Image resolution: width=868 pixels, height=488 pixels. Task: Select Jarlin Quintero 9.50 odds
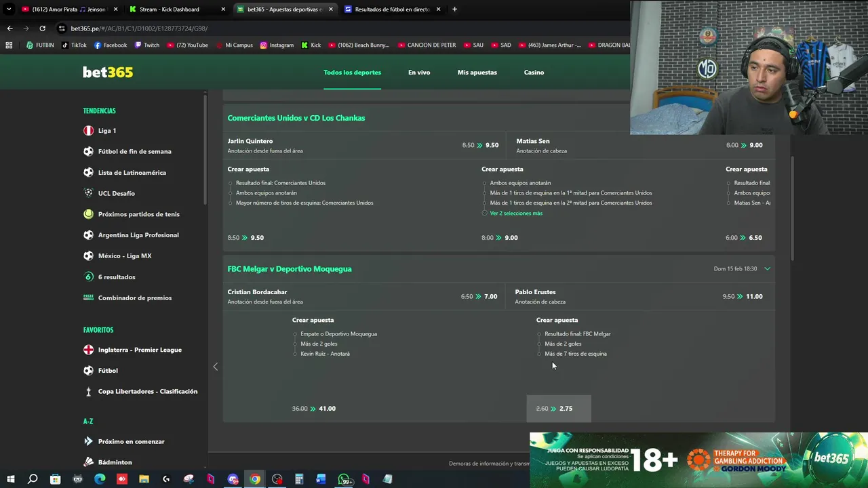[480, 145]
